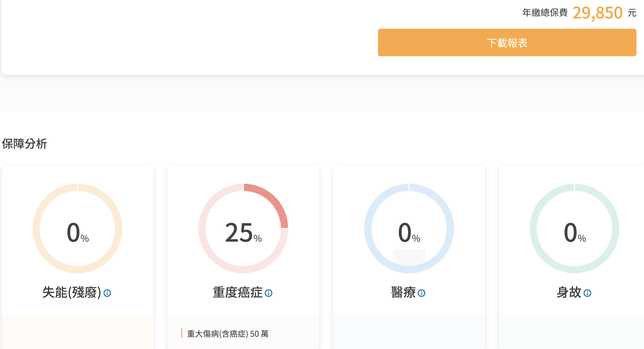The height and width of the screenshot is (349, 644).
Task: Click the 保障分析 section heading
Action: tap(25, 144)
